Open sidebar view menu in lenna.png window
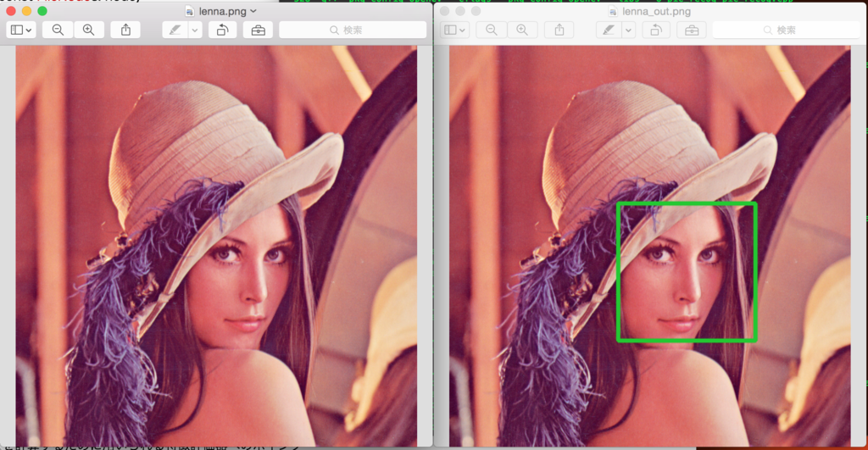 pos(21,30)
